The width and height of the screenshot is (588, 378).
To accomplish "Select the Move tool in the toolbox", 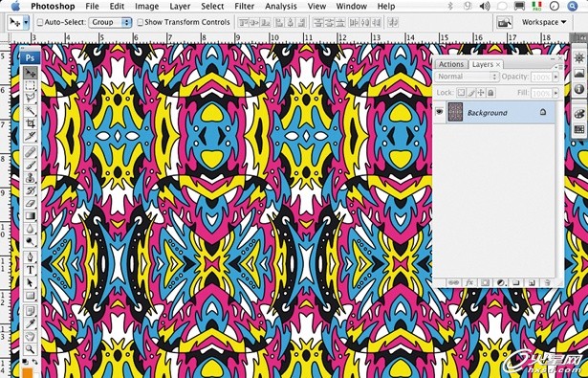I will point(30,73).
